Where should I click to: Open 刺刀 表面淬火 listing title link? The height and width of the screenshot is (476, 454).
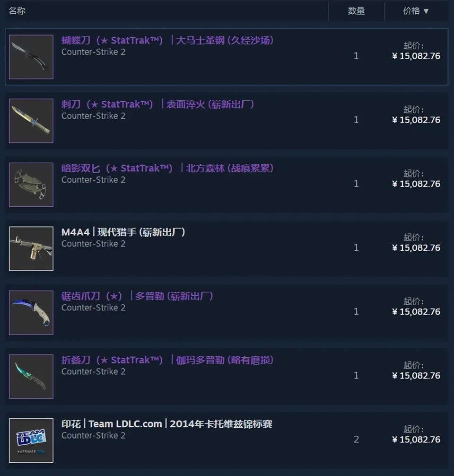coord(158,105)
